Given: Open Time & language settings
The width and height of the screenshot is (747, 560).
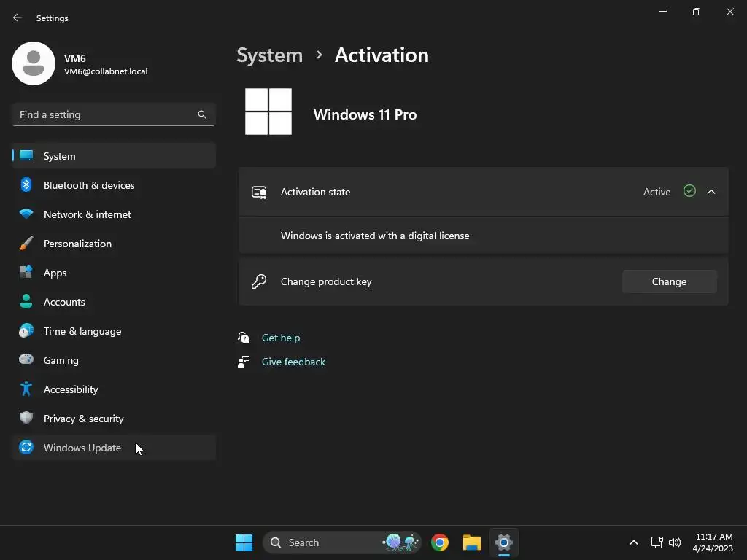Looking at the screenshot, I should coord(114,330).
